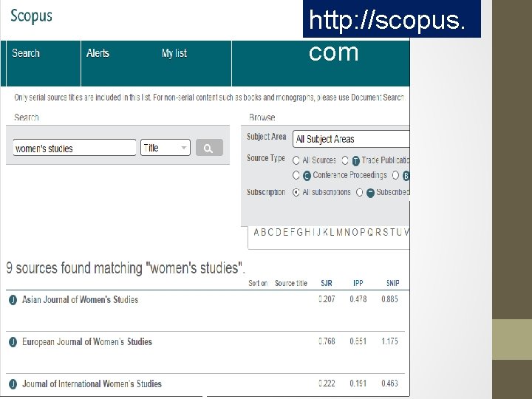Viewport: 532px width, 399px height.
Task: Open European Journal of Women's Studies
Action: (x=87, y=341)
